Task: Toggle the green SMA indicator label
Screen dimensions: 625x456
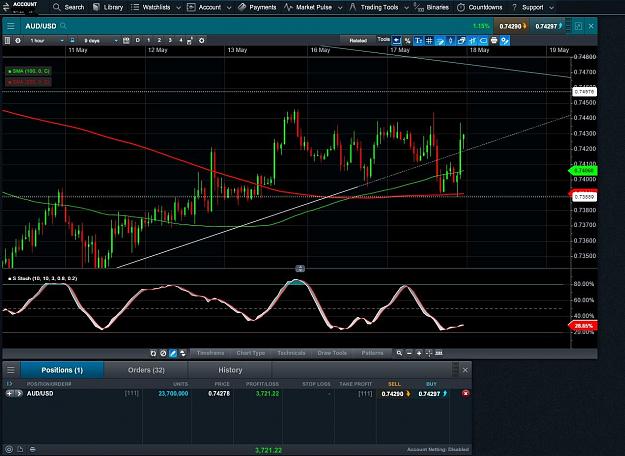Action: tap(28, 71)
